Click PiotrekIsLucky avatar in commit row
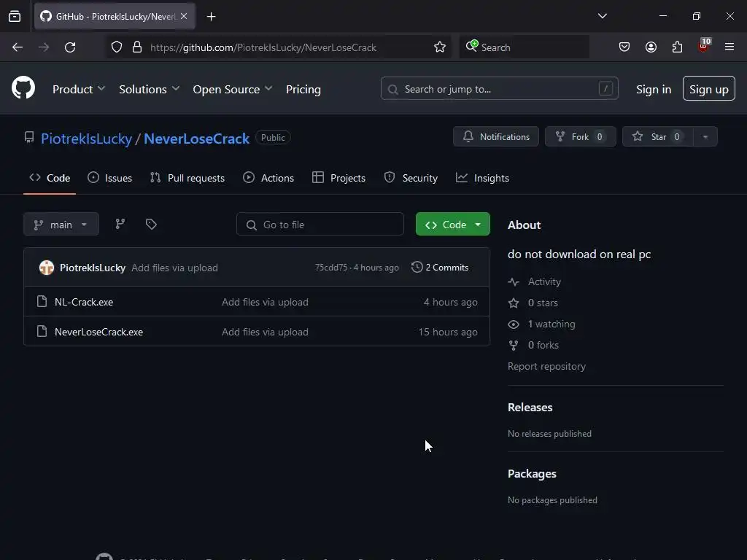This screenshot has width=747, height=560. 46,268
